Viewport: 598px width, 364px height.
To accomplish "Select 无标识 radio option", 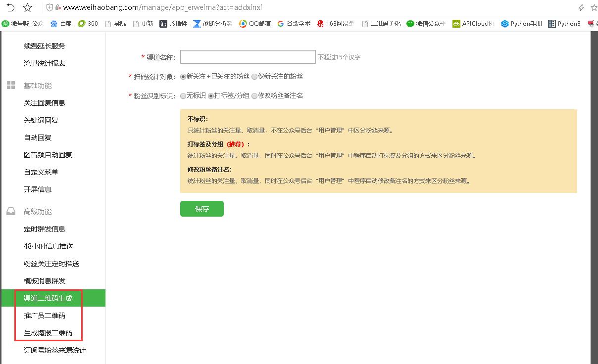I will point(183,96).
